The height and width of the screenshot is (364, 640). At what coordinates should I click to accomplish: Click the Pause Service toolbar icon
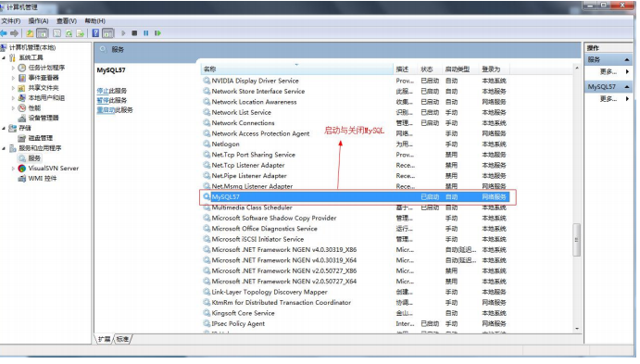pos(145,33)
